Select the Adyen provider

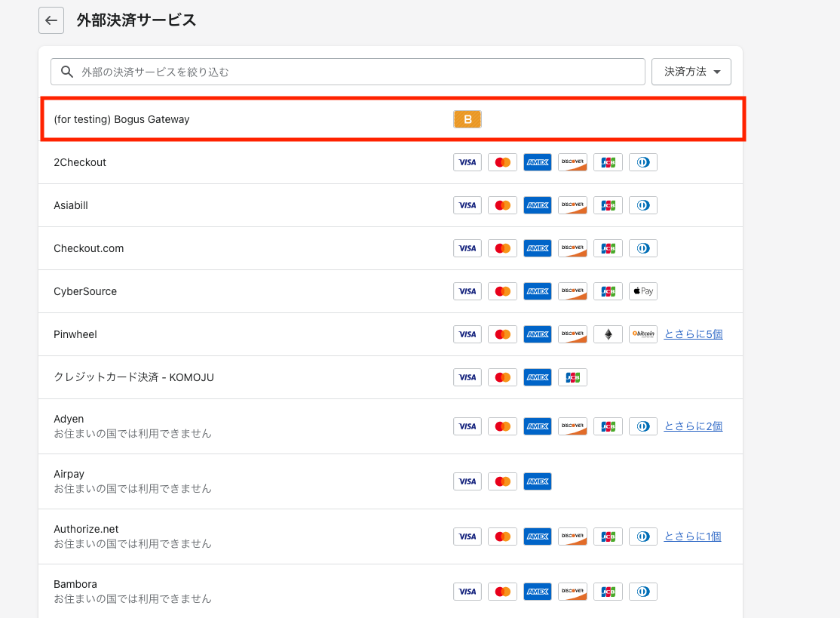391,426
